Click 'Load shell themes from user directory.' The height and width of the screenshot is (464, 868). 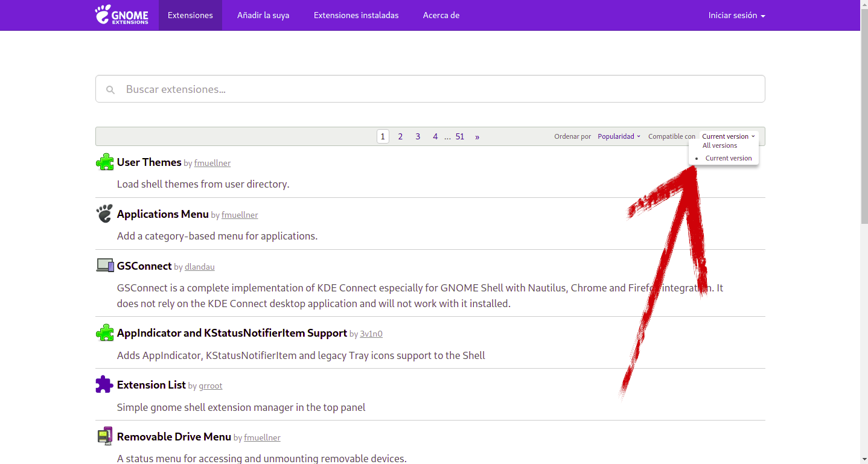(x=203, y=184)
